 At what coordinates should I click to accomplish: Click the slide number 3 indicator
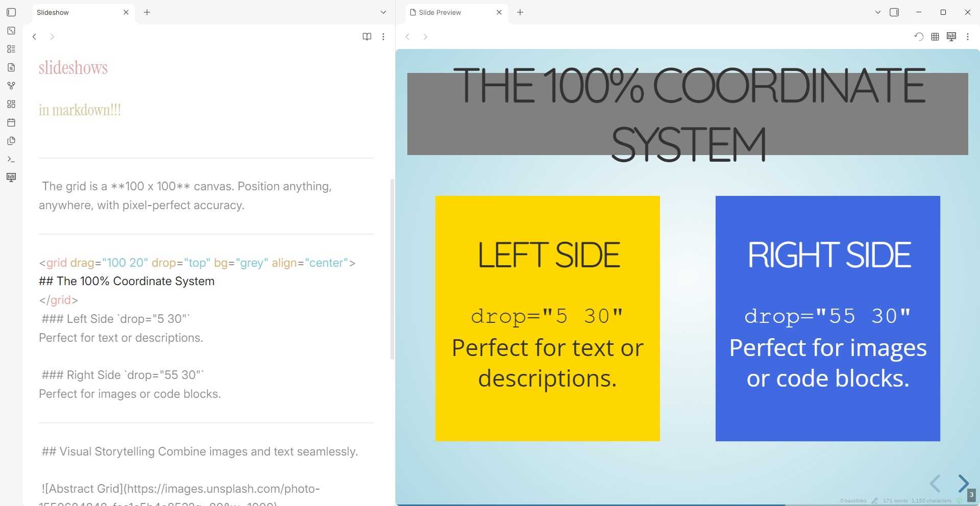(x=971, y=495)
